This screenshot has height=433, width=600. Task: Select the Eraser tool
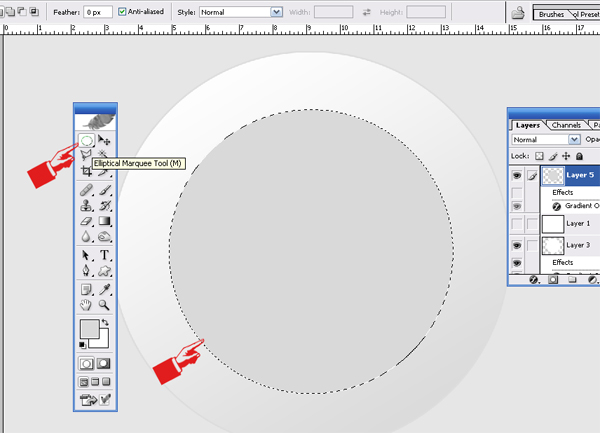86,221
